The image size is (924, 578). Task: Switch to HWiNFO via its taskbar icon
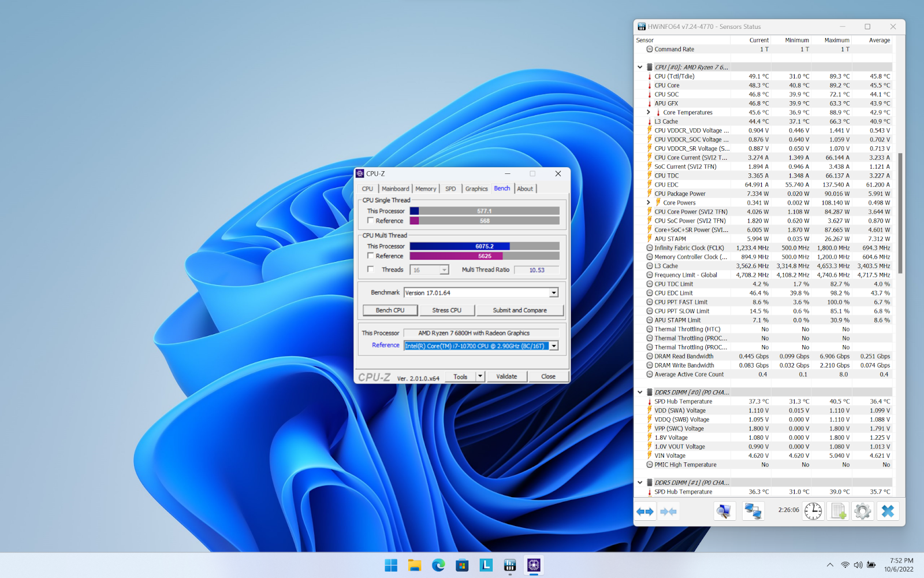click(510, 565)
